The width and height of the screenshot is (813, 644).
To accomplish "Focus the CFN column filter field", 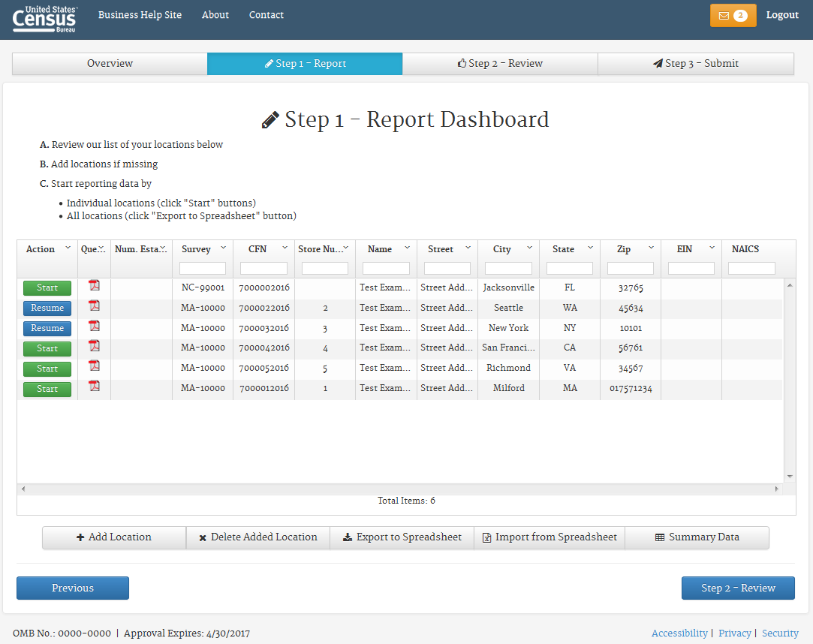I will point(264,268).
